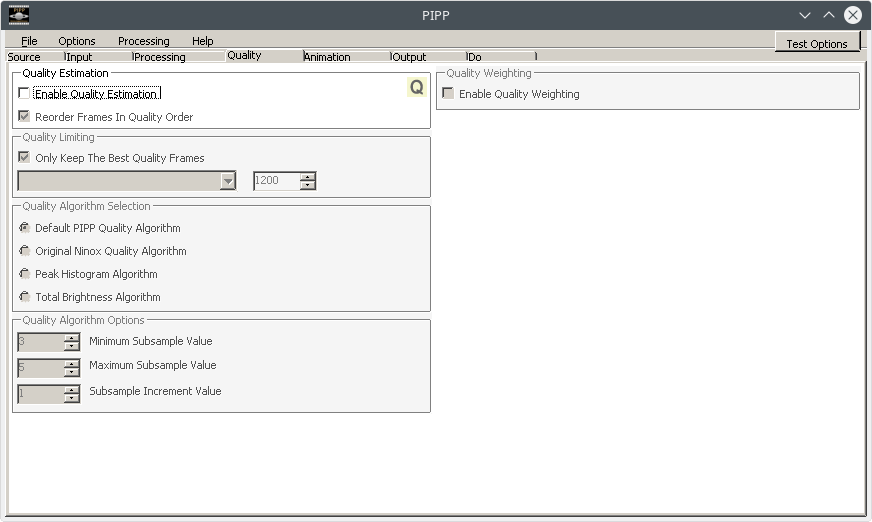Click the PIPP application icon in title bar
Screen dimensions: 872x522
pos(19,15)
